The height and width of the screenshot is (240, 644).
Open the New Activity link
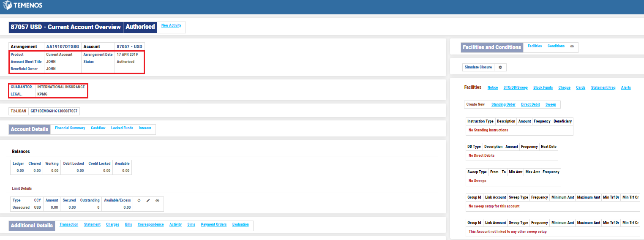pyautogui.click(x=171, y=25)
